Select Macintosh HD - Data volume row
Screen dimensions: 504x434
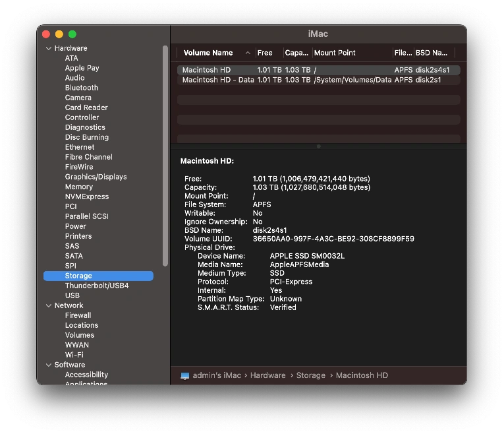218,80
